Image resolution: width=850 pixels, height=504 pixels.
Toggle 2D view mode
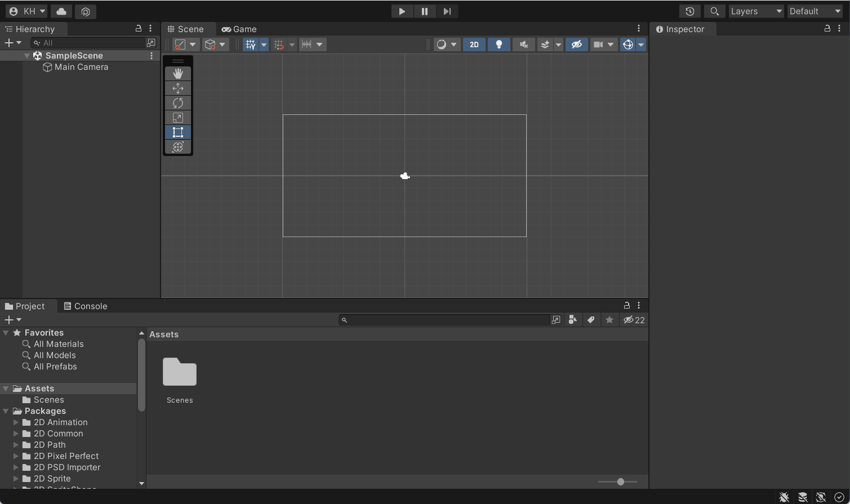tap(474, 44)
